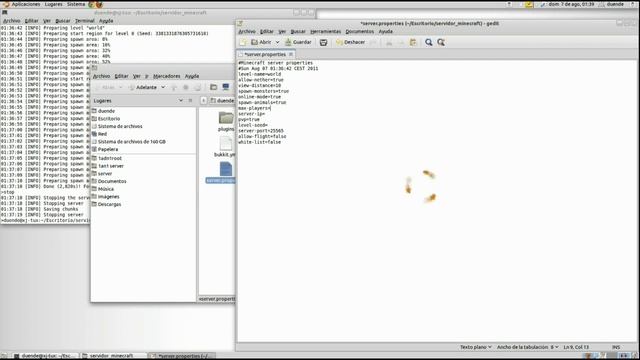Expand the Abrir recent files dropdown arrow
The height and width of the screenshot is (360, 640).
(x=277, y=42)
